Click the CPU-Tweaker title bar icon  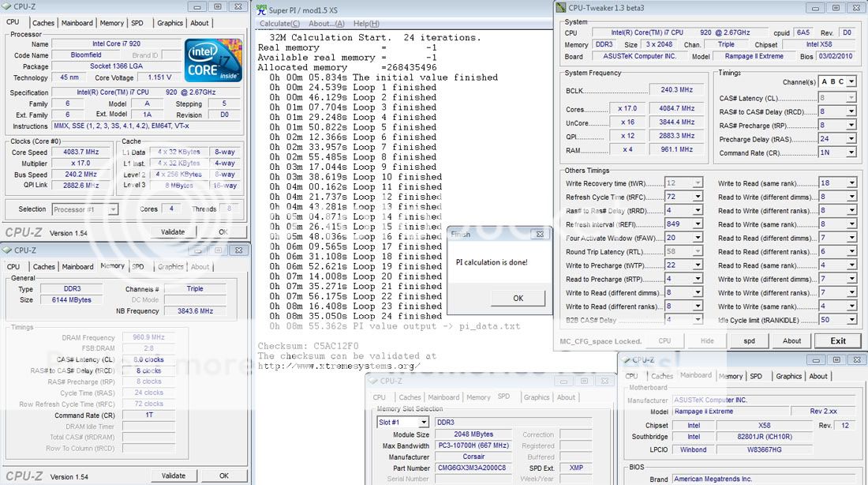click(x=561, y=8)
